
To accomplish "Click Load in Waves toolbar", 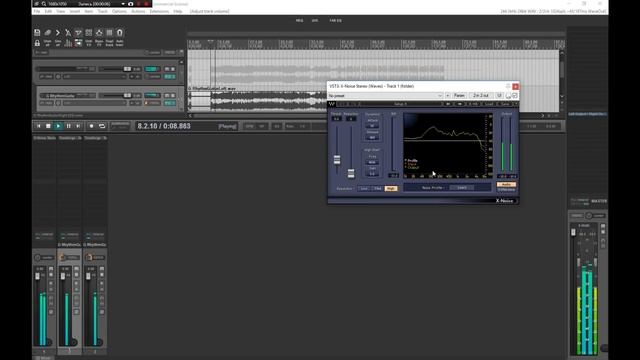I will point(489,104).
